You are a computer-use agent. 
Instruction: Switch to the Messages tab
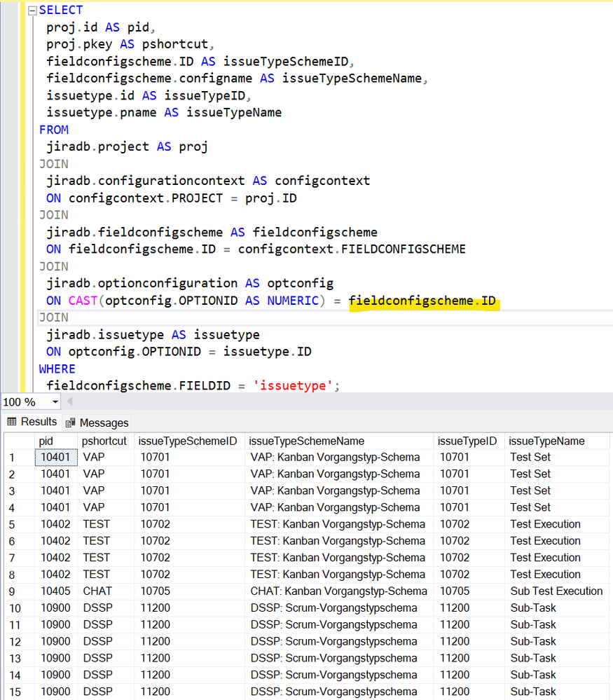pyautogui.click(x=97, y=423)
